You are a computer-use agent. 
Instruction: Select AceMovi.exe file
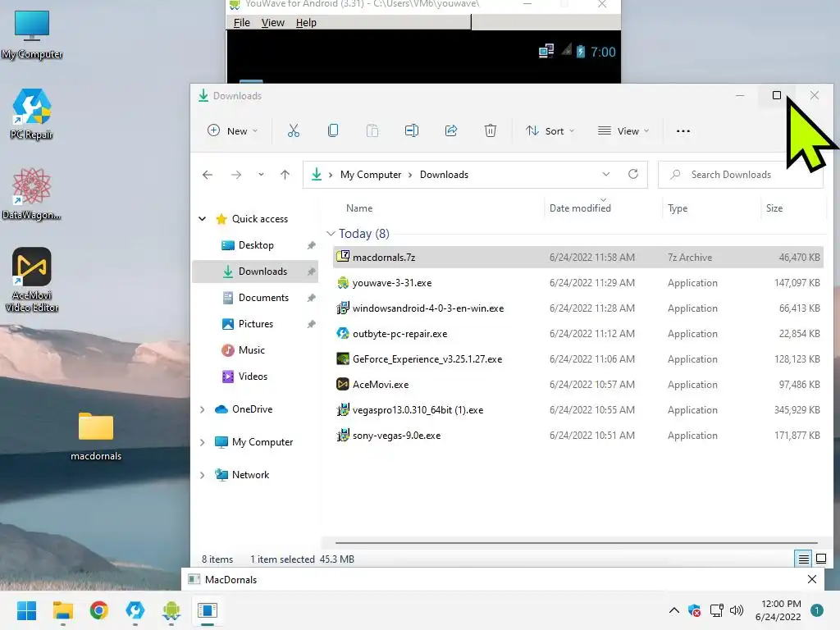pos(578,385)
